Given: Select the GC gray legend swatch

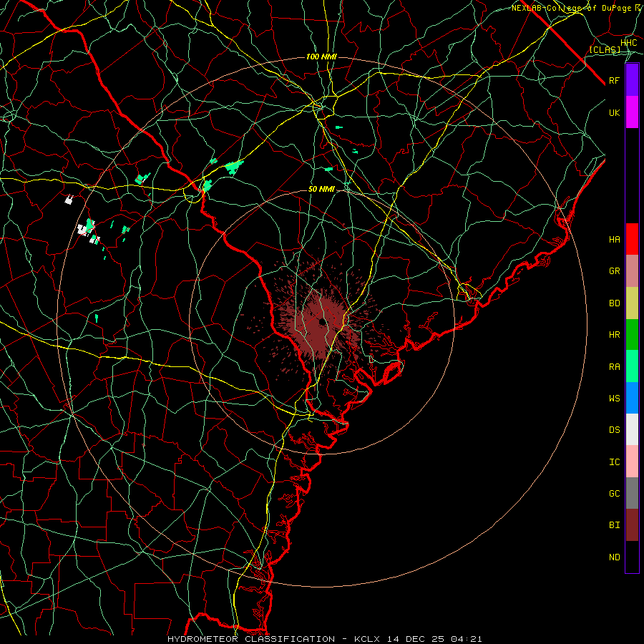Looking at the screenshot, I should 632,493.
